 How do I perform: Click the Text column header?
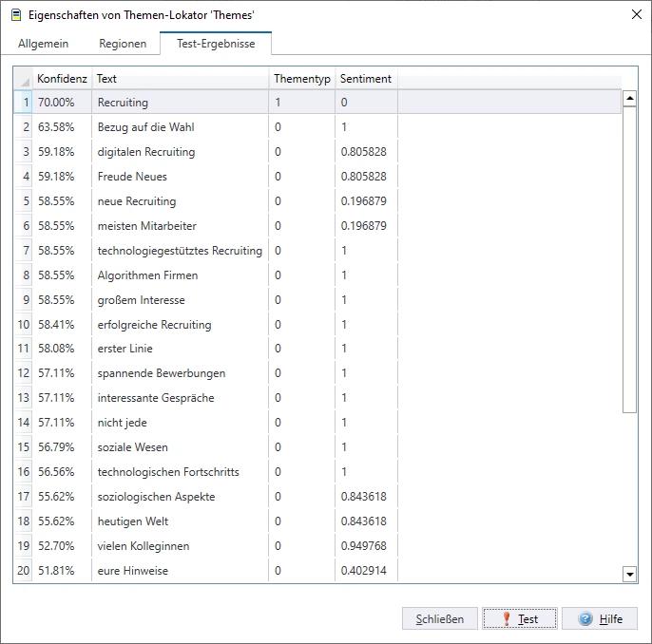tap(181, 79)
